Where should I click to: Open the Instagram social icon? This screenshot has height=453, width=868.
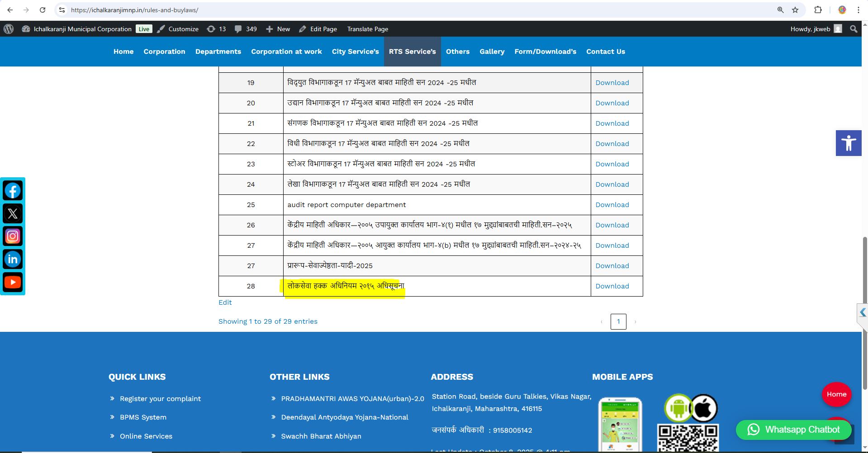(13, 236)
